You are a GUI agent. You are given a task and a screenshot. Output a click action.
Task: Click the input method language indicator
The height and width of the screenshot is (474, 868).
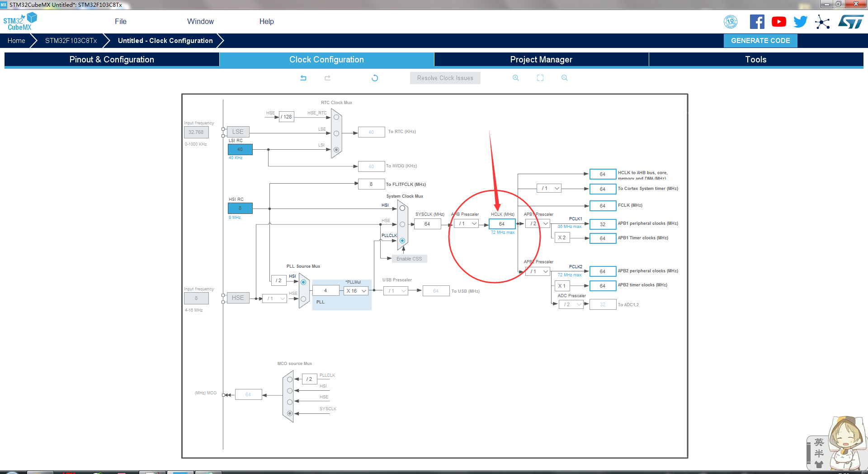pos(819,442)
